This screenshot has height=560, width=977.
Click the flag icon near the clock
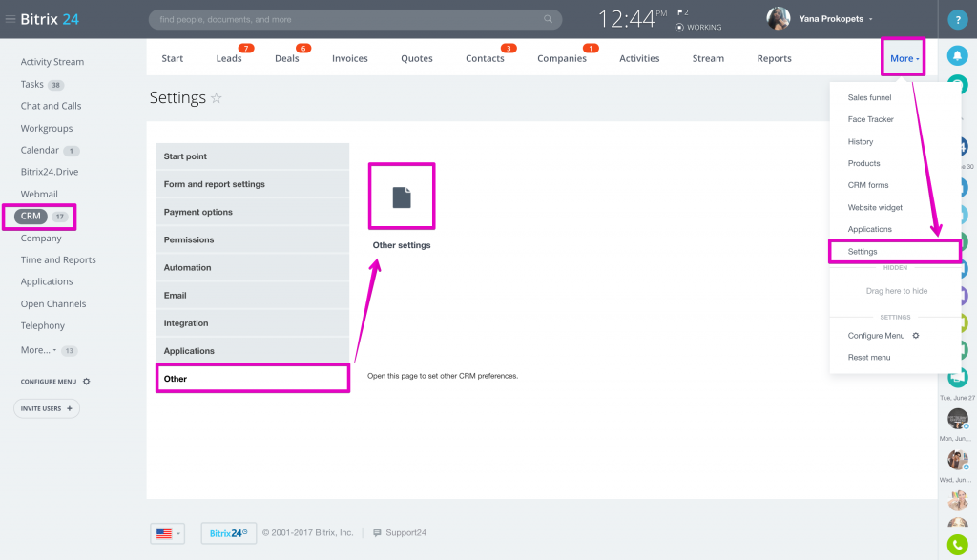pyautogui.click(x=679, y=12)
